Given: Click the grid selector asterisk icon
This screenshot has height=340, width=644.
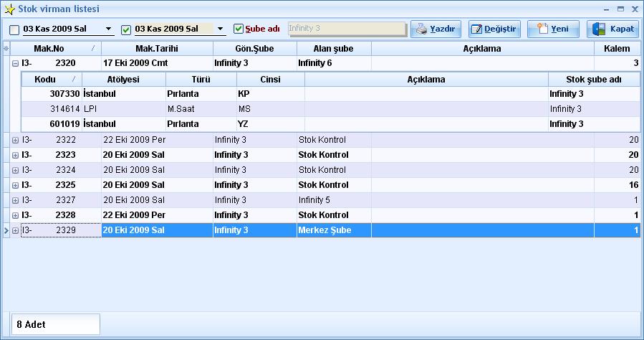Looking at the screenshot, I should tap(6, 49).
